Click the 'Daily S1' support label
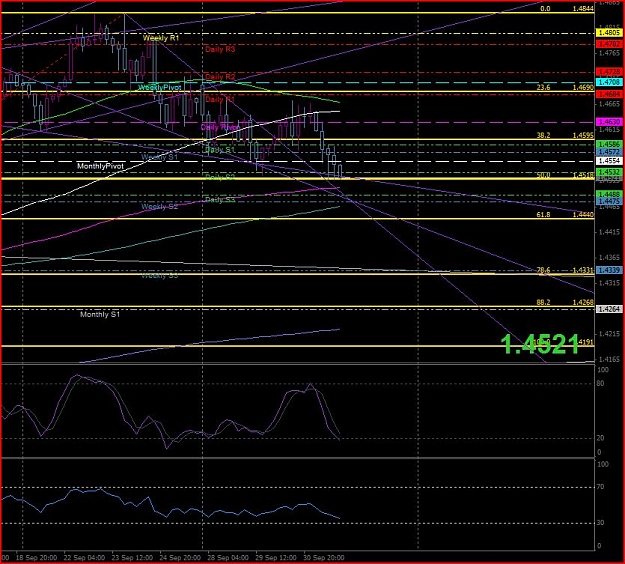This screenshot has width=625, height=564. 220,150
